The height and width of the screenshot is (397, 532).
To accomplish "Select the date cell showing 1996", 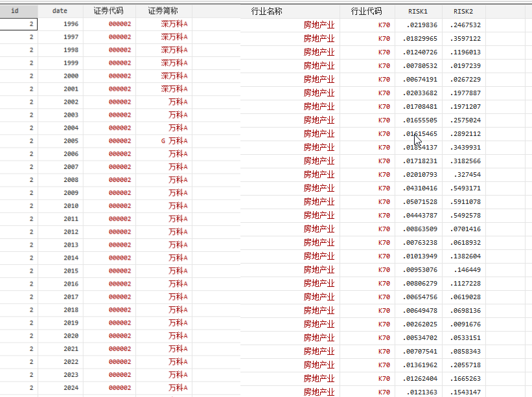I will pos(71,24).
